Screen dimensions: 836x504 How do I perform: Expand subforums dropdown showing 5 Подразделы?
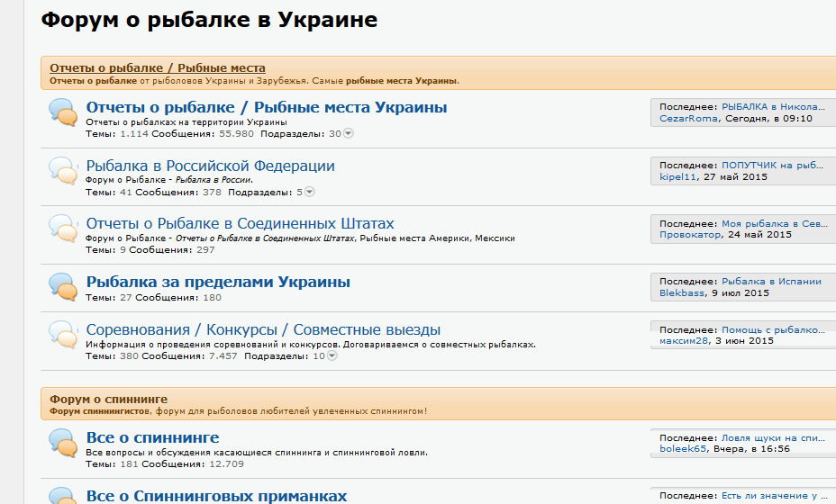tap(310, 192)
